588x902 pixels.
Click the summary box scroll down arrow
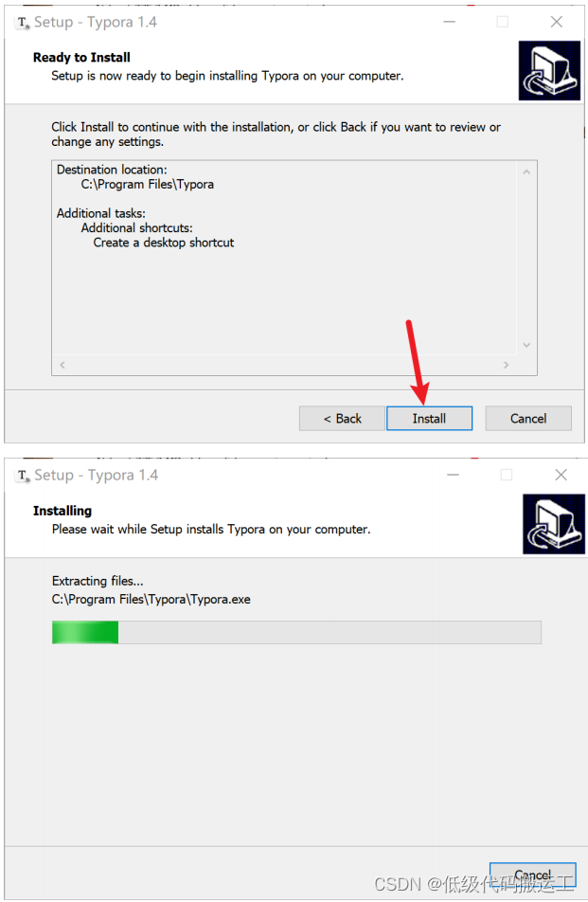coord(526,345)
